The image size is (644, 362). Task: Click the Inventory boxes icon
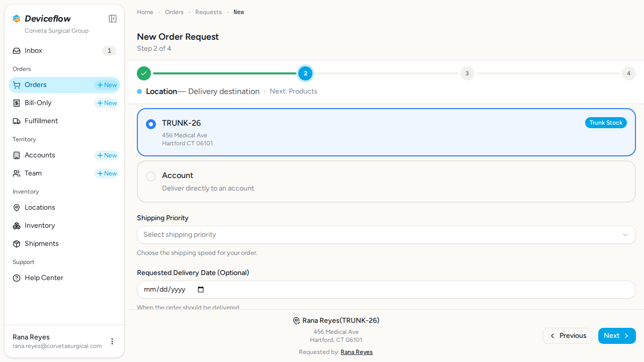[17, 226]
